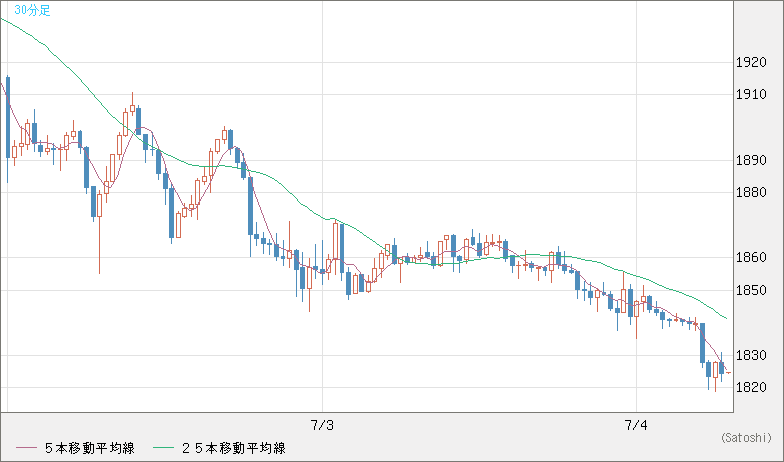Click the green 25-period legend line sample
Screen dimensions: 784x462
[x=163, y=448]
